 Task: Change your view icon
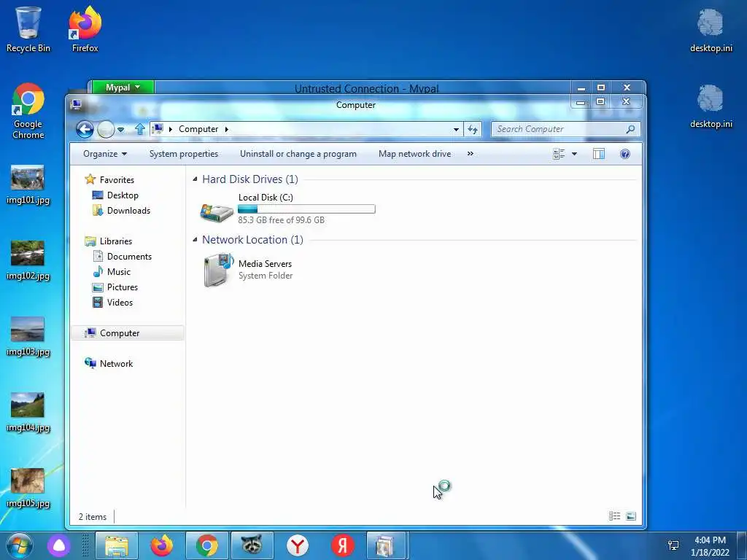(x=559, y=154)
